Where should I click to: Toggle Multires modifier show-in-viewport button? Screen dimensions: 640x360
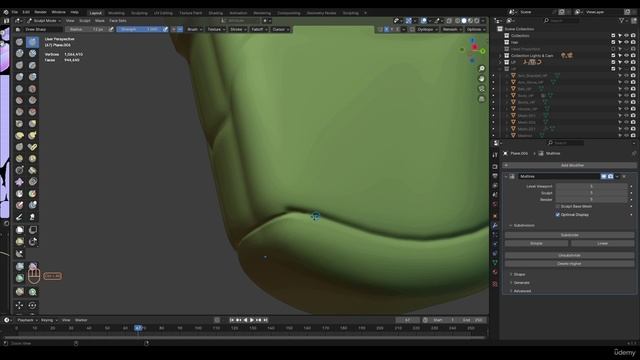click(x=603, y=176)
